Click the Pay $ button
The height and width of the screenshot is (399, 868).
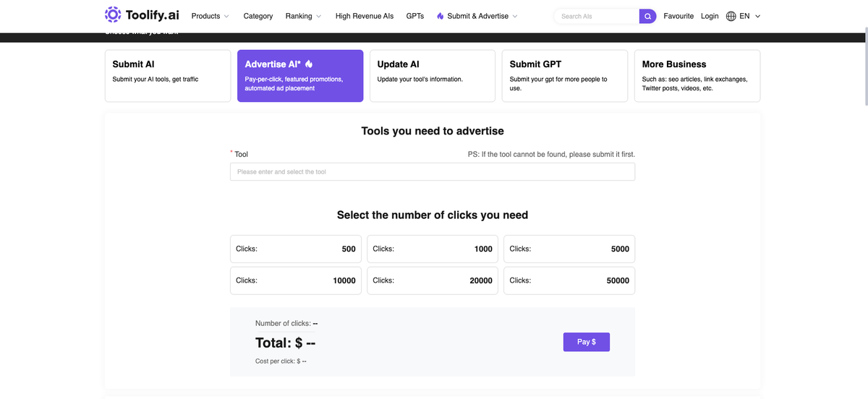(587, 342)
